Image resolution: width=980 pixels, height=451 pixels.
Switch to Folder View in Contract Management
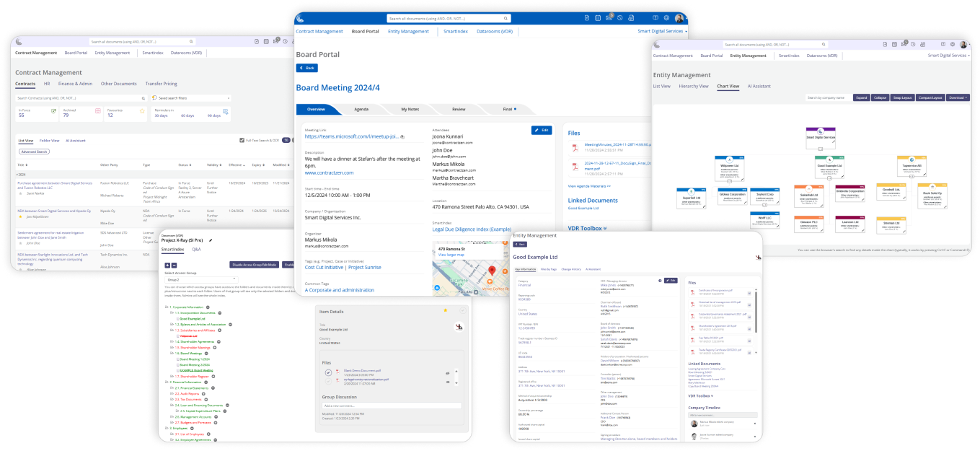(x=50, y=141)
